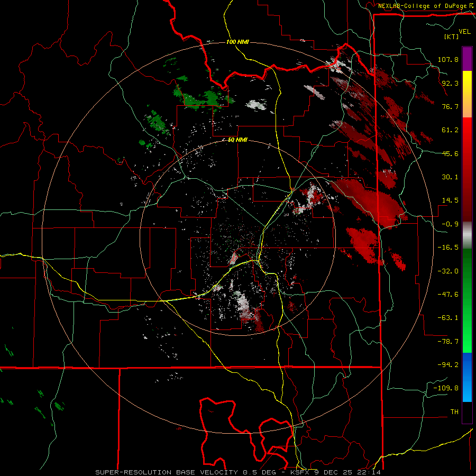Select the -94.2 velocity scale value
This screenshot has width=476, height=476.
coord(448,365)
